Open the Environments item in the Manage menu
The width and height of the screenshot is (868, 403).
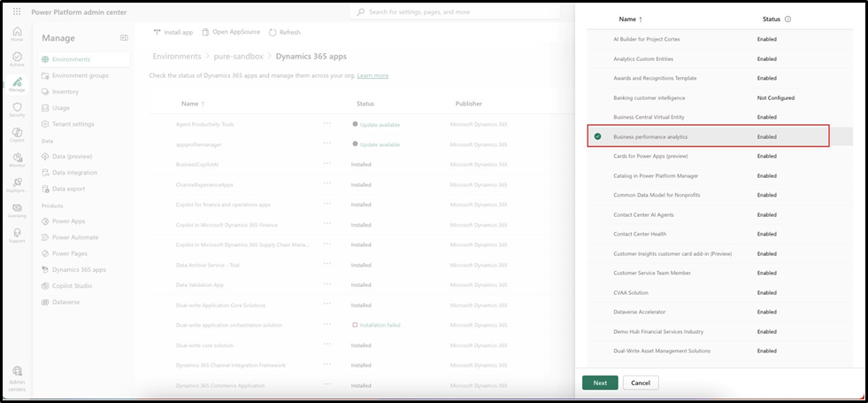84,59
